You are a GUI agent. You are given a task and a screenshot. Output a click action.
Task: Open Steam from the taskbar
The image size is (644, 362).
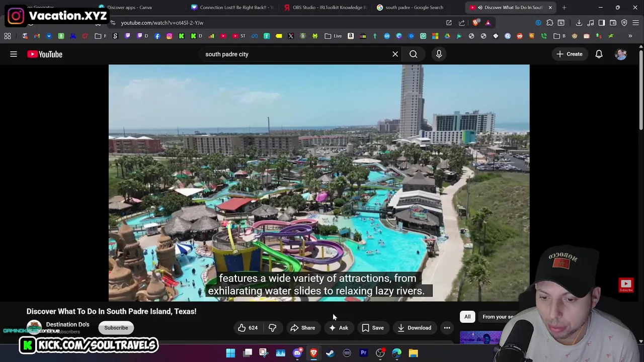click(330, 353)
